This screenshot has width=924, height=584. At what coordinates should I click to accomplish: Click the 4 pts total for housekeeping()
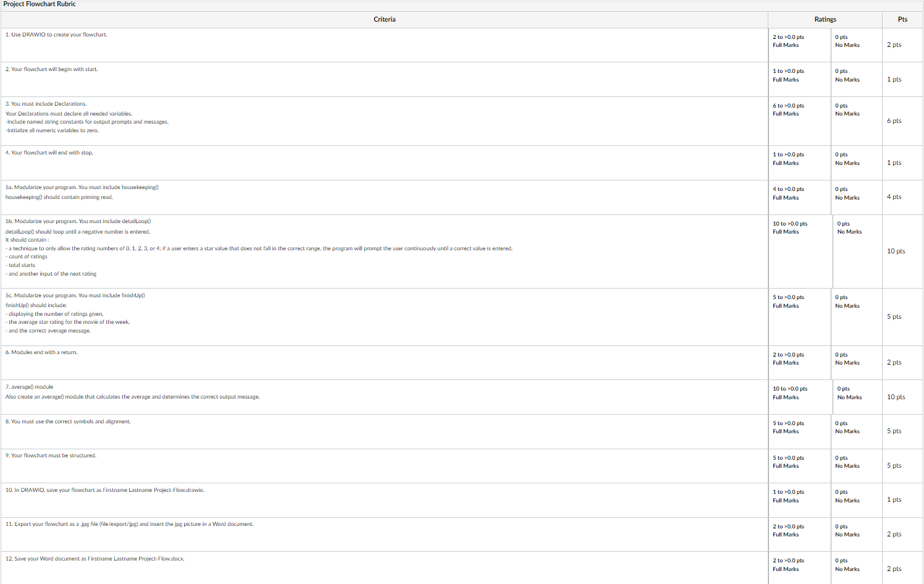(x=894, y=197)
